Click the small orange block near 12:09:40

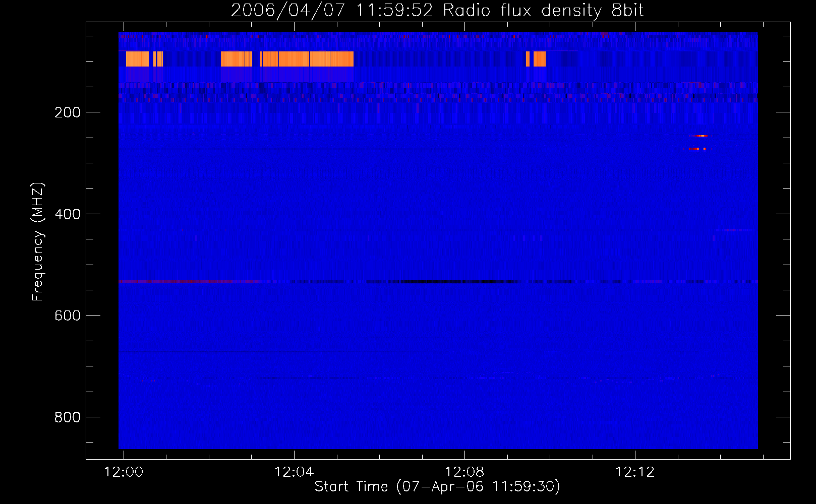tap(540, 59)
